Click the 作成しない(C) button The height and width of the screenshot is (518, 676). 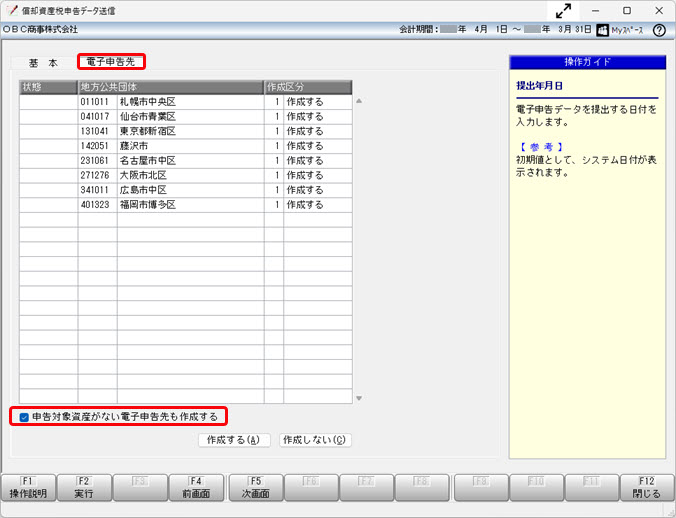pos(315,440)
